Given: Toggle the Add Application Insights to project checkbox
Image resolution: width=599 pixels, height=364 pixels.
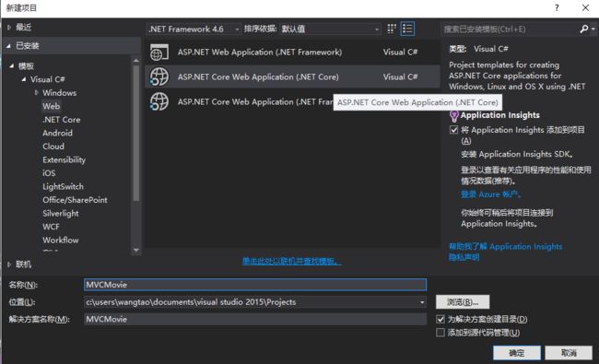Looking at the screenshot, I should pos(453,130).
